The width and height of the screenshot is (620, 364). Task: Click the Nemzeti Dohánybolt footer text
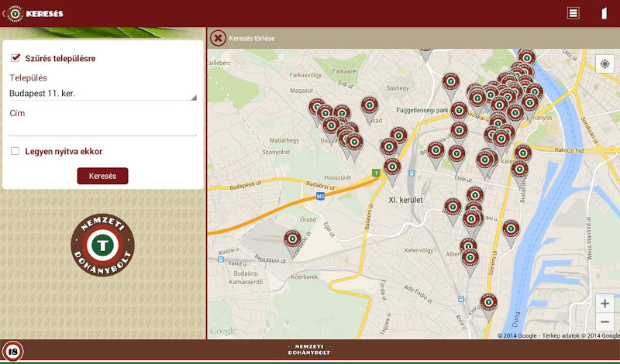tap(309, 350)
